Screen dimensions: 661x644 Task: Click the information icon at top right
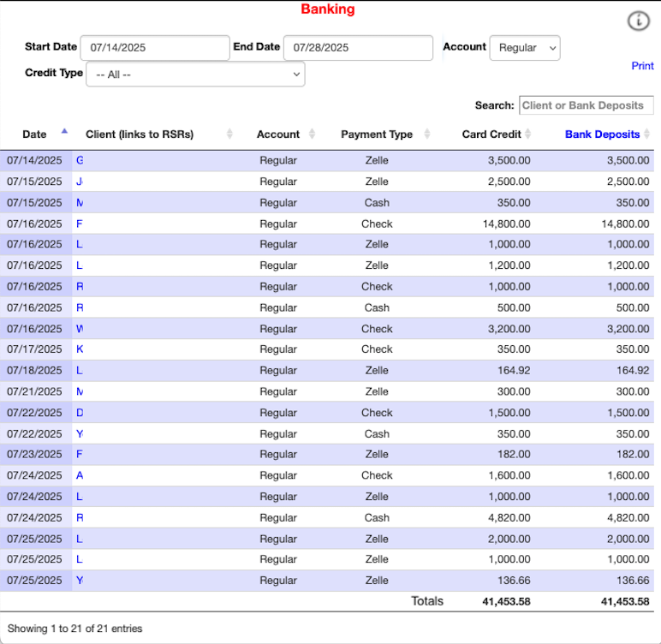pos(639,21)
